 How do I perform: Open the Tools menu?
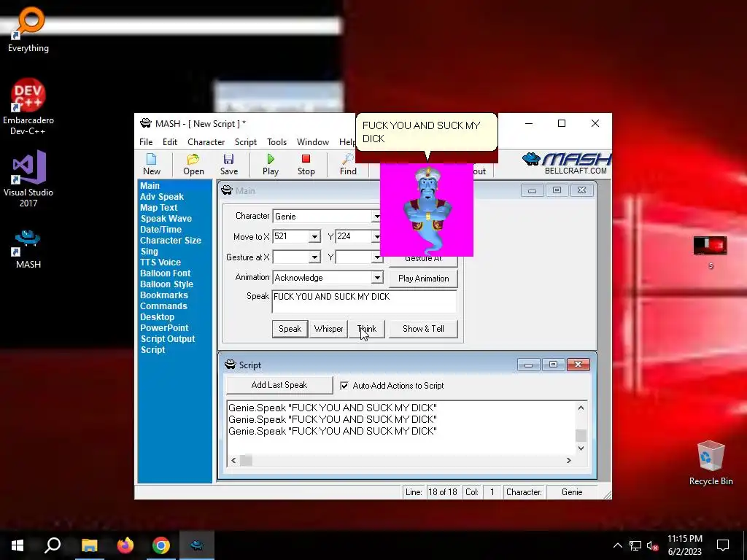[276, 142]
